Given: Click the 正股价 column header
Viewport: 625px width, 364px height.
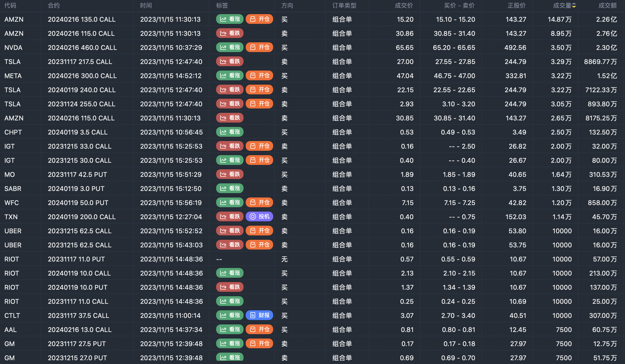Looking at the screenshot, I should click(516, 6).
